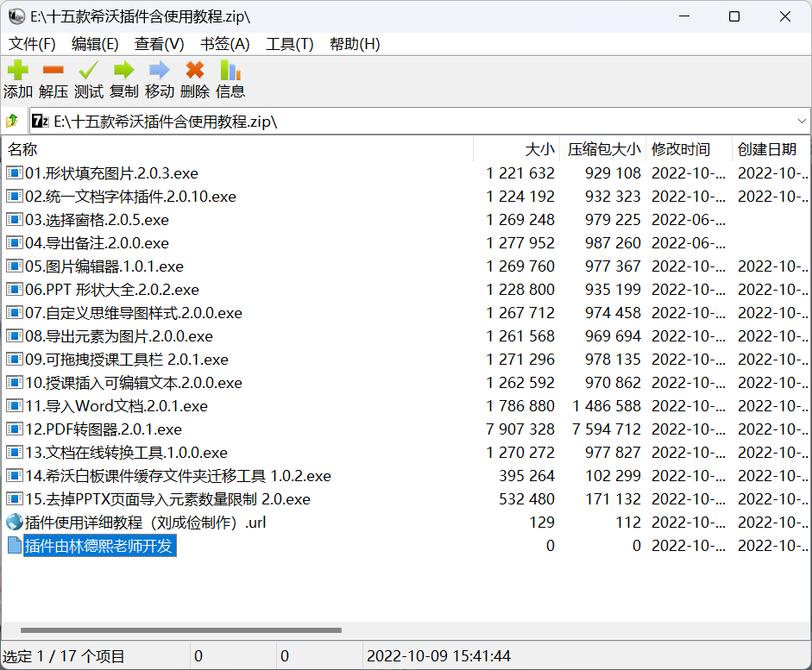Open the 书签(A) bookmarks menu

[224, 44]
